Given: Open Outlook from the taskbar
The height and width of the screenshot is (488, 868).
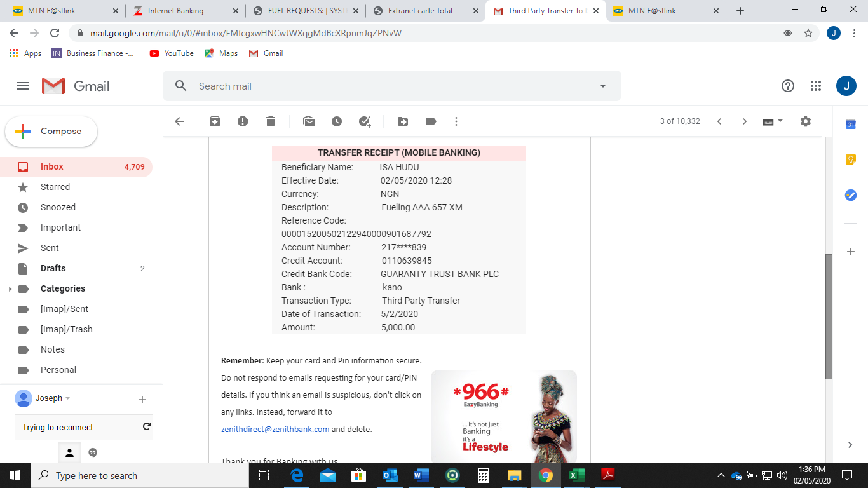Looking at the screenshot, I should pos(390,475).
